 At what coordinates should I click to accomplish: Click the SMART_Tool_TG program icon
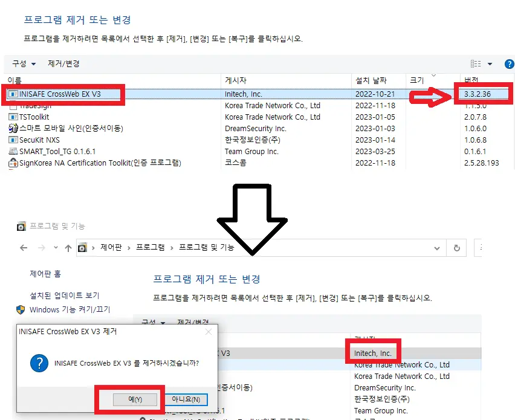[x=13, y=151]
